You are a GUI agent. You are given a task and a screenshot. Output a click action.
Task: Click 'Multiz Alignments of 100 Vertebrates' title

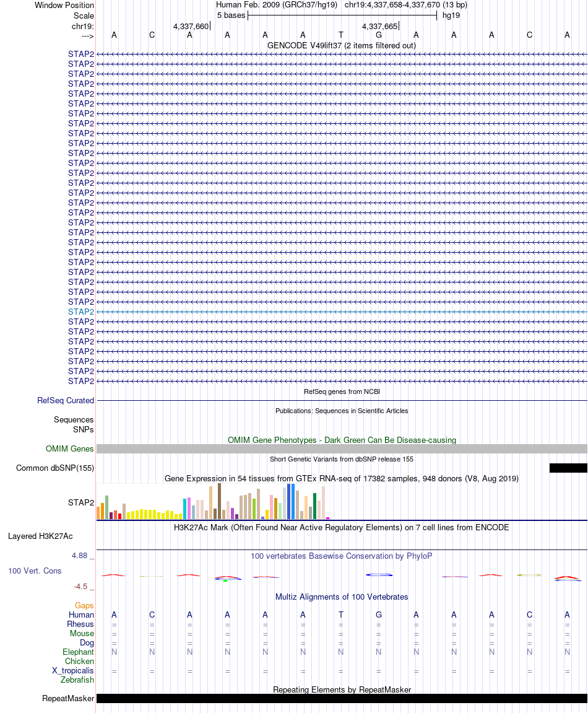click(x=342, y=597)
